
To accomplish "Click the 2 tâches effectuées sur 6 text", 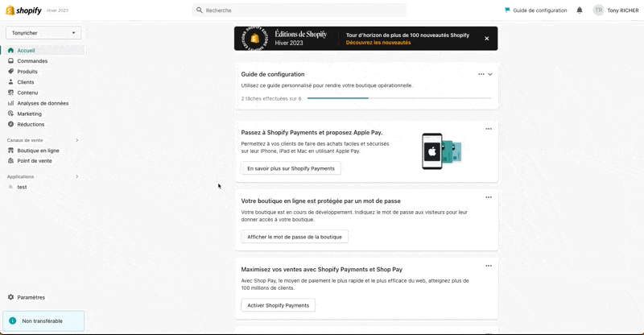I will pyautogui.click(x=271, y=99).
